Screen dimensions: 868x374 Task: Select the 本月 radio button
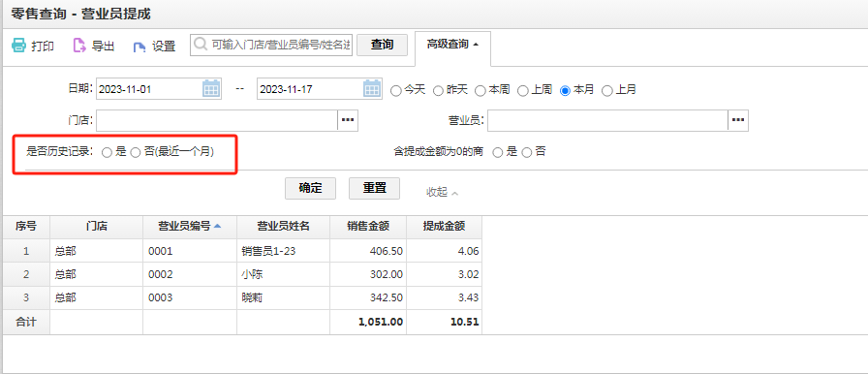click(565, 91)
